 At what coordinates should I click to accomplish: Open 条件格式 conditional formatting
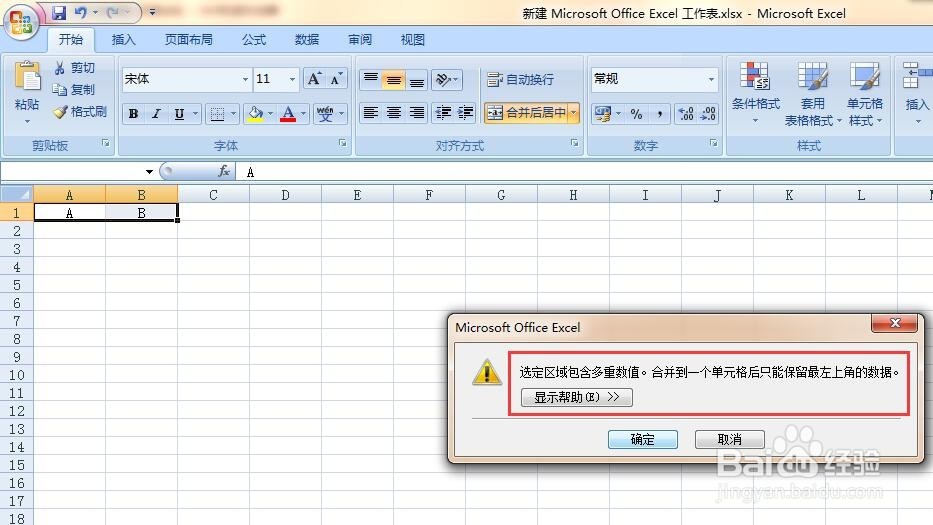(x=755, y=93)
